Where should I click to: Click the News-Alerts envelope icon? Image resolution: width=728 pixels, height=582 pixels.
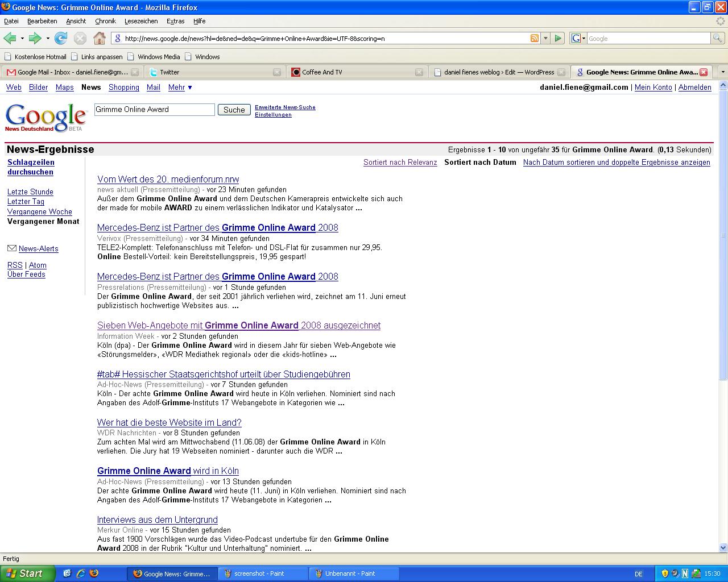tap(12, 248)
